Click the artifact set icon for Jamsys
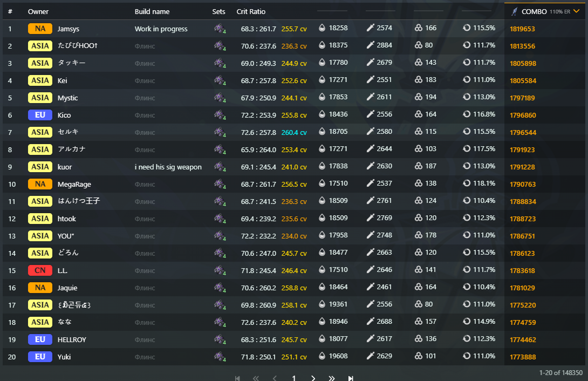This screenshot has height=381, width=588. [x=219, y=29]
